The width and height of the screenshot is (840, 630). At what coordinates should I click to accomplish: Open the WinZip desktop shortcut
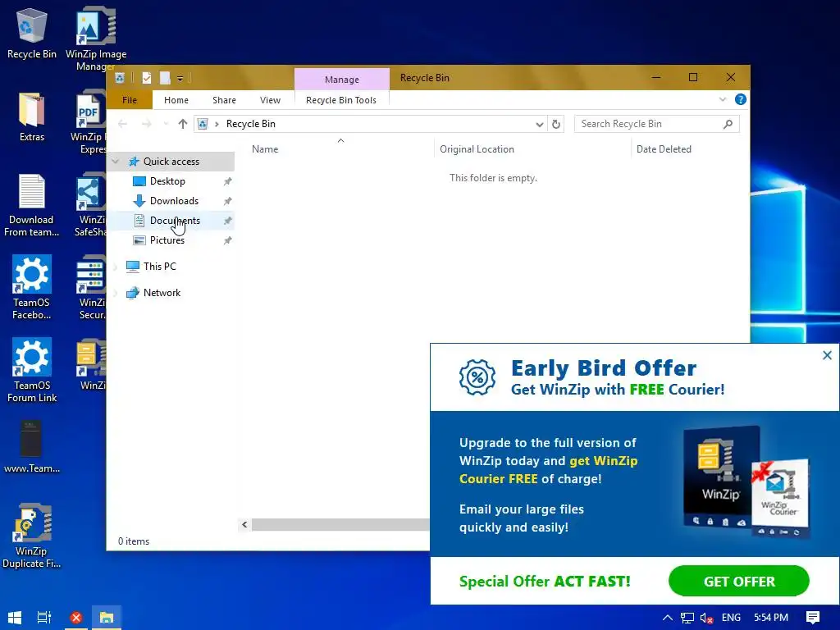pos(92,364)
